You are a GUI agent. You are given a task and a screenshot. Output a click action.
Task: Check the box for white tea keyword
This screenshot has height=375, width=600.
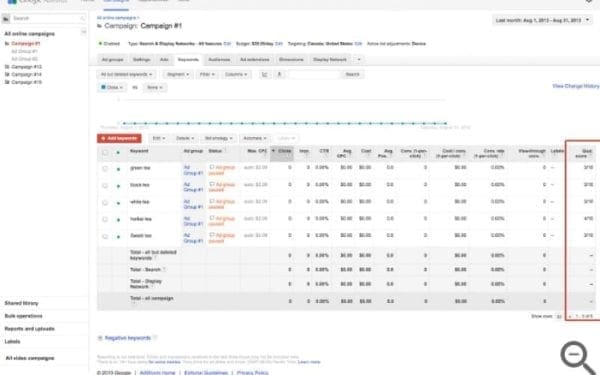[105, 202]
